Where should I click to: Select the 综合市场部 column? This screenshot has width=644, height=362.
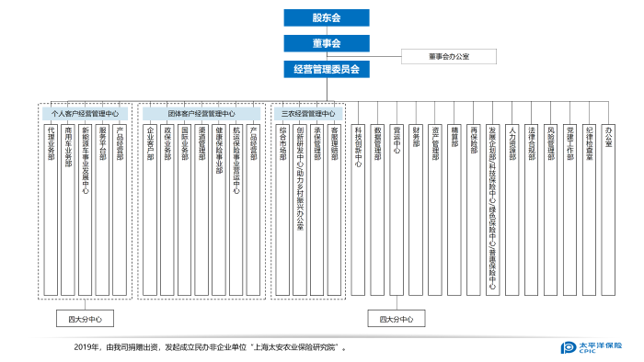[282, 209]
